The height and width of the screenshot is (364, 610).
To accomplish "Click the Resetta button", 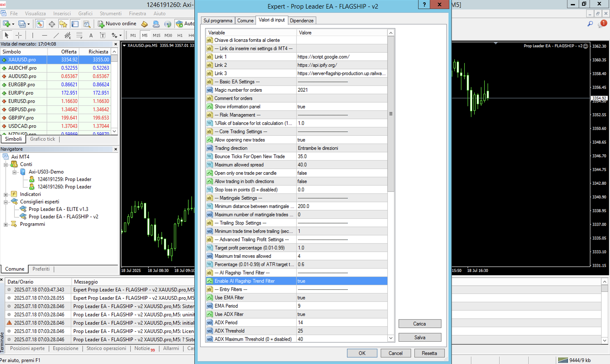I will click(x=429, y=353).
